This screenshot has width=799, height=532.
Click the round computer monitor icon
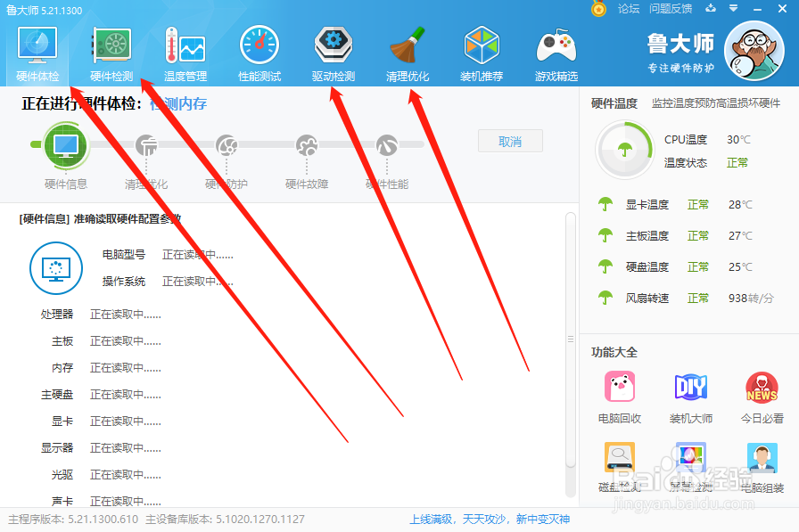(56, 268)
